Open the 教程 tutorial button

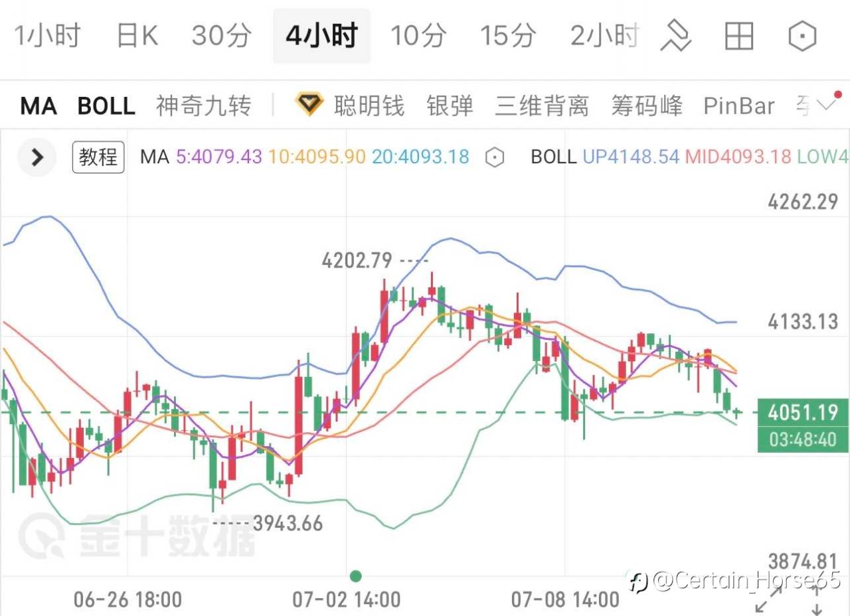tap(98, 157)
